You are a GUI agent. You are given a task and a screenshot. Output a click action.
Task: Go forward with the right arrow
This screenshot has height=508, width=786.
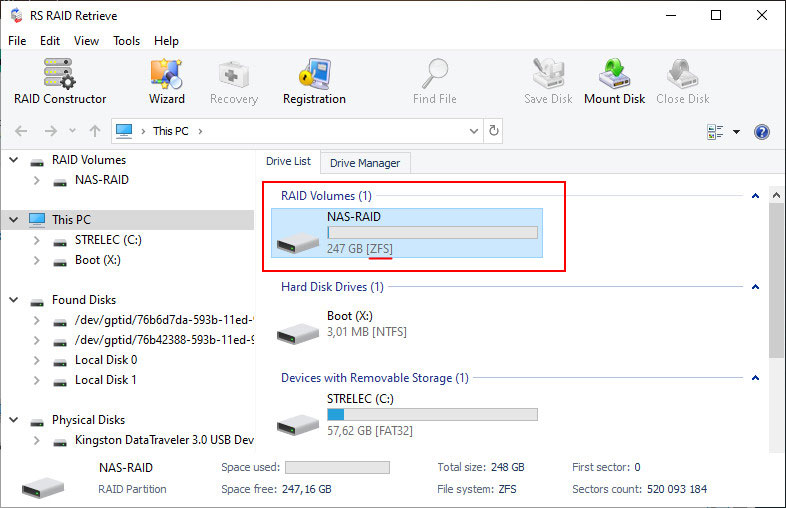point(51,131)
